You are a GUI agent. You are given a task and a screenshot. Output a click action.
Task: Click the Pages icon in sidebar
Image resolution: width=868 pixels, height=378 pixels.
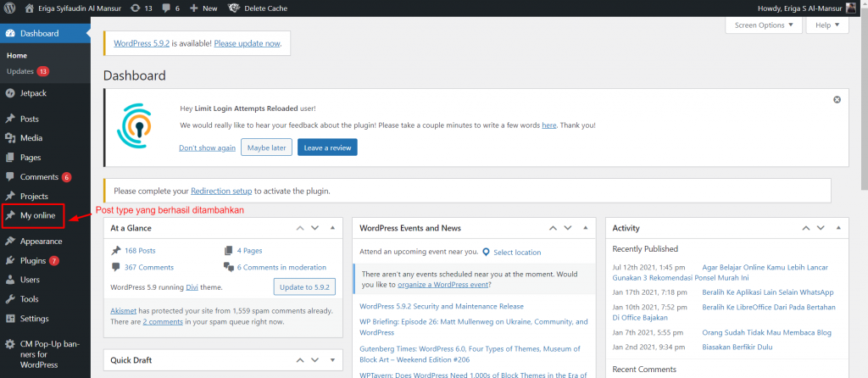[10, 158]
